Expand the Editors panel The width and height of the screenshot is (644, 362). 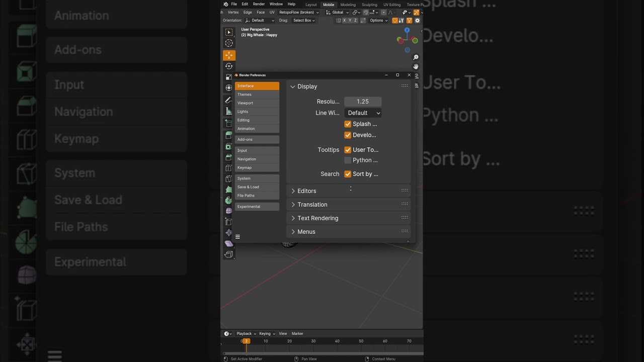(348, 191)
